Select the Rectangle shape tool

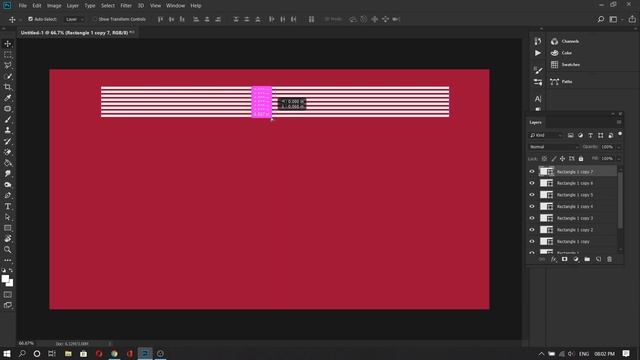(8, 228)
